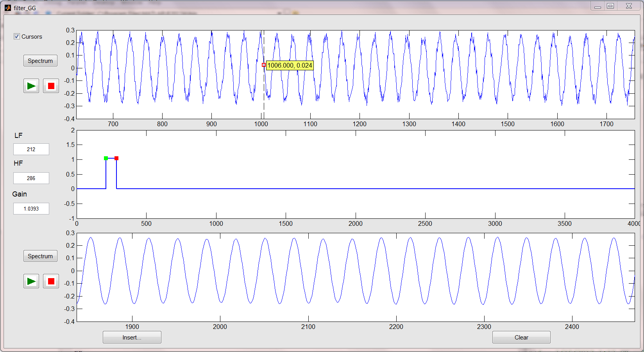Click the MATLAB icon in the title bar

tap(7, 6)
